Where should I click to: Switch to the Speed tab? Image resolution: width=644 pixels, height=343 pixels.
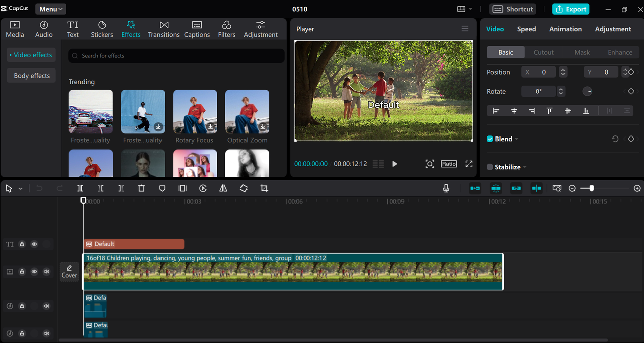[526, 29]
